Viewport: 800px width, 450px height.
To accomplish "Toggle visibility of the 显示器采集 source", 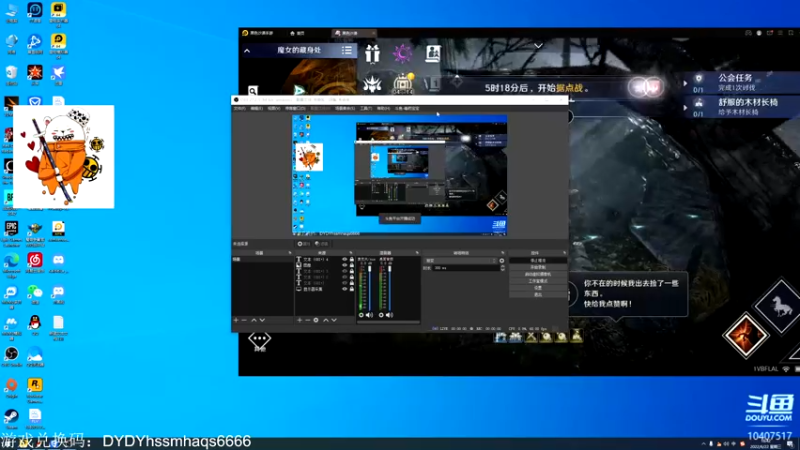I will point(344,289).
